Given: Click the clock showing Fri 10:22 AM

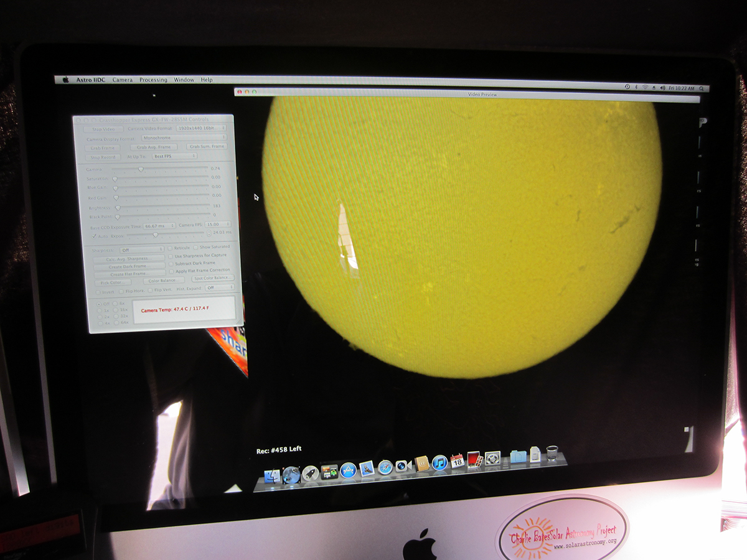Looking at the screenshot, I should (681, 88).
